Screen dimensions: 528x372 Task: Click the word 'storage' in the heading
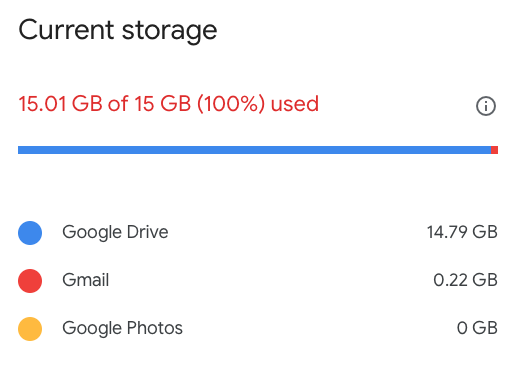pos(169,33)
